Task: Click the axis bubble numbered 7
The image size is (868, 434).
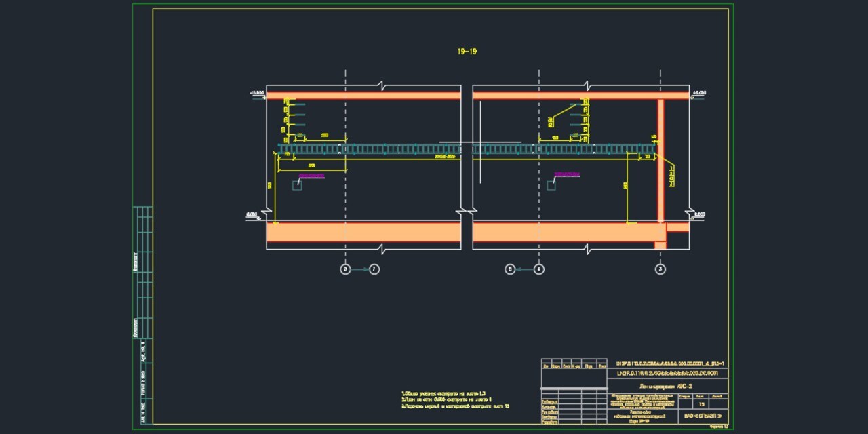Action: pos(374,269)
